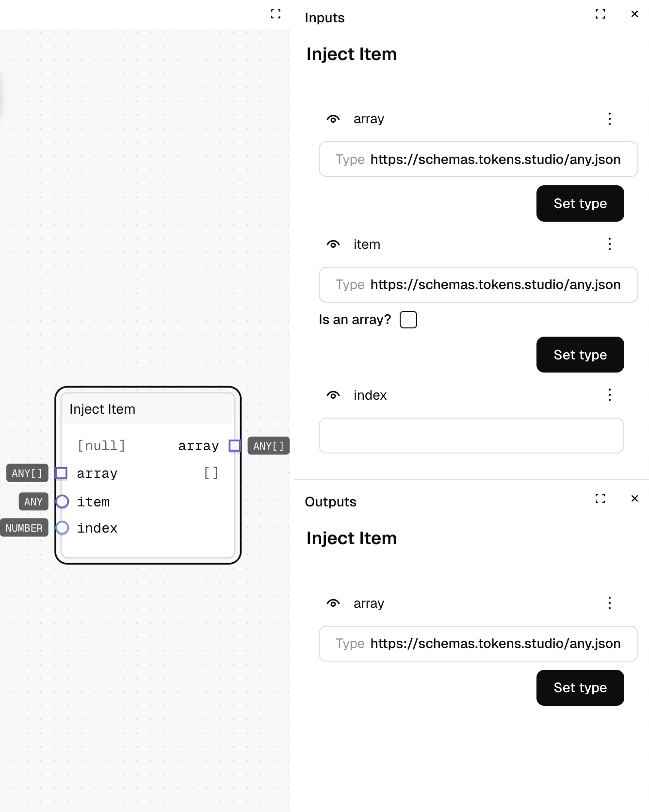This screenshot has height=812, width=649.
Task: Click the Inputs panel title
Action: point(324,18)
